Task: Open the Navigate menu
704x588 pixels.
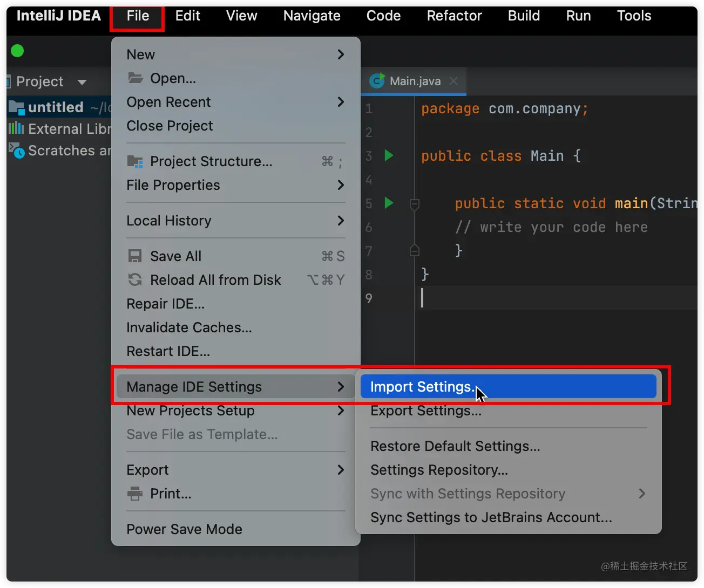Action: (312, 16)
